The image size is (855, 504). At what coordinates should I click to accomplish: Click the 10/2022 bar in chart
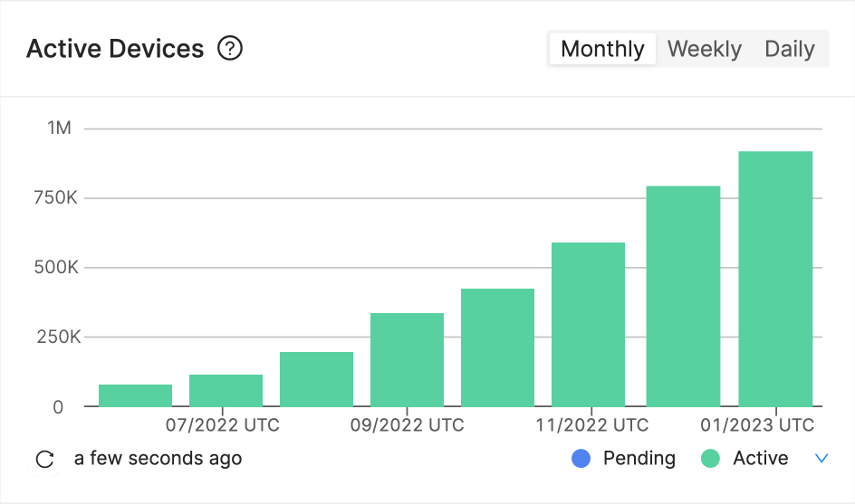click(497, 347)
